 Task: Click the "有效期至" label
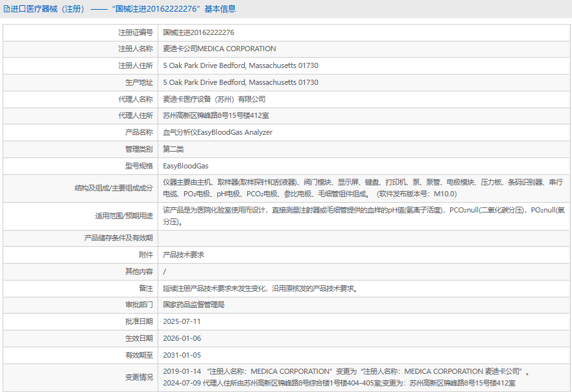point(139,355)
